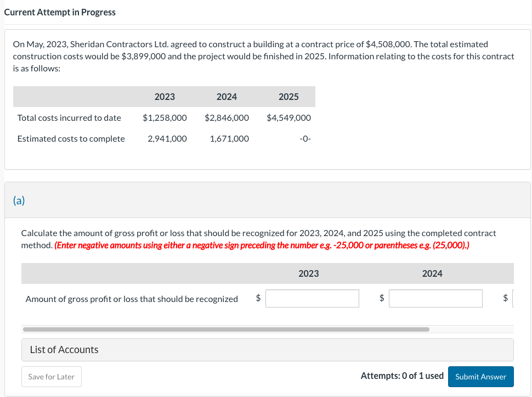Click the $4,549,000 table cell
This screenshot has height=397, width=532.
click(x=289, y=118)
